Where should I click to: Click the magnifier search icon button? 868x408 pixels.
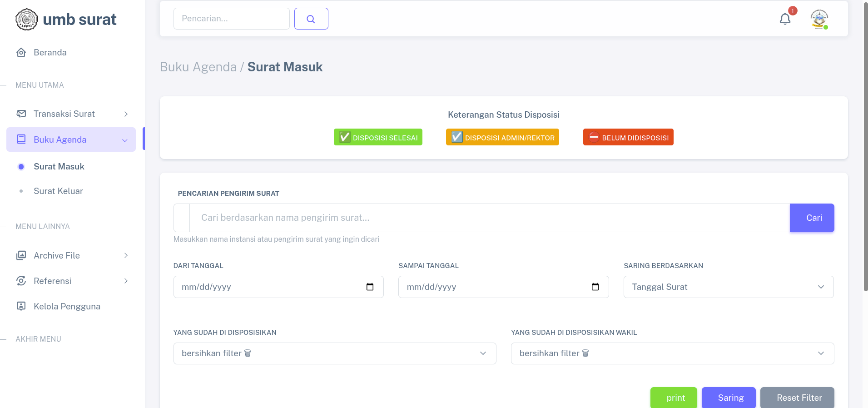[x=311, y=19]
